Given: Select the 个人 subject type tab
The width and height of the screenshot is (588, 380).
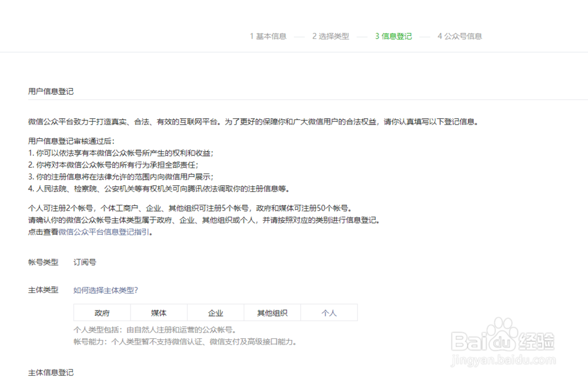Looking at the screenshot, I should 329,312.
